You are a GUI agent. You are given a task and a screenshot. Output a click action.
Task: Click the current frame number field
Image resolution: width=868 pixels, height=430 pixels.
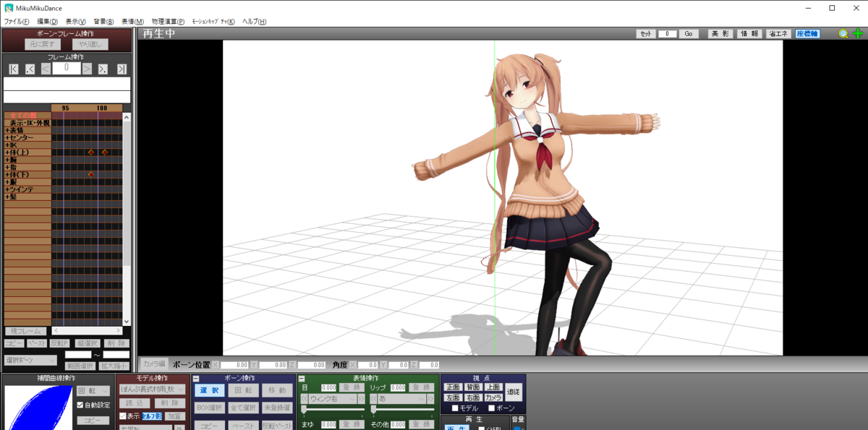(66, 69)
